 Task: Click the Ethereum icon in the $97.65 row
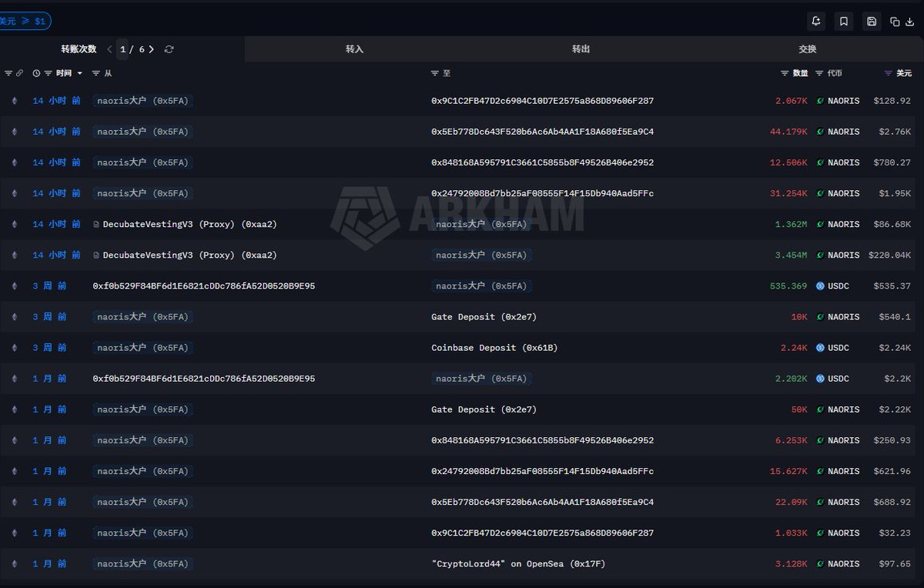tap(13, 563)
